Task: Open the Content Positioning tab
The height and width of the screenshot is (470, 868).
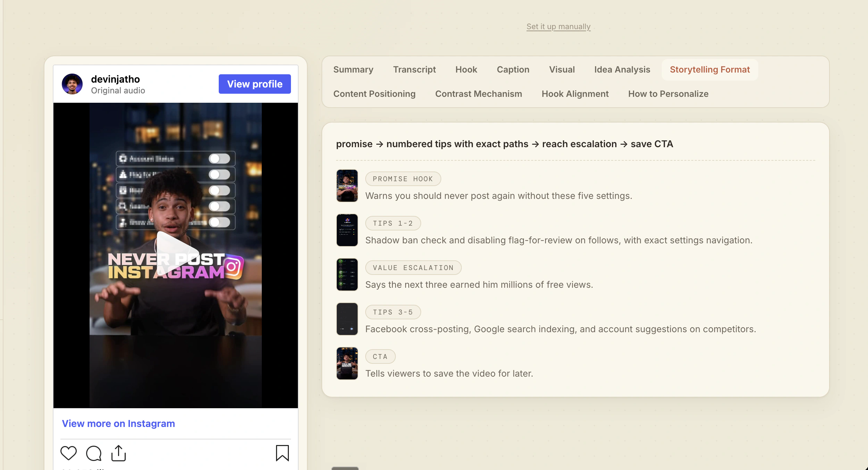Action: pos(374,94)
